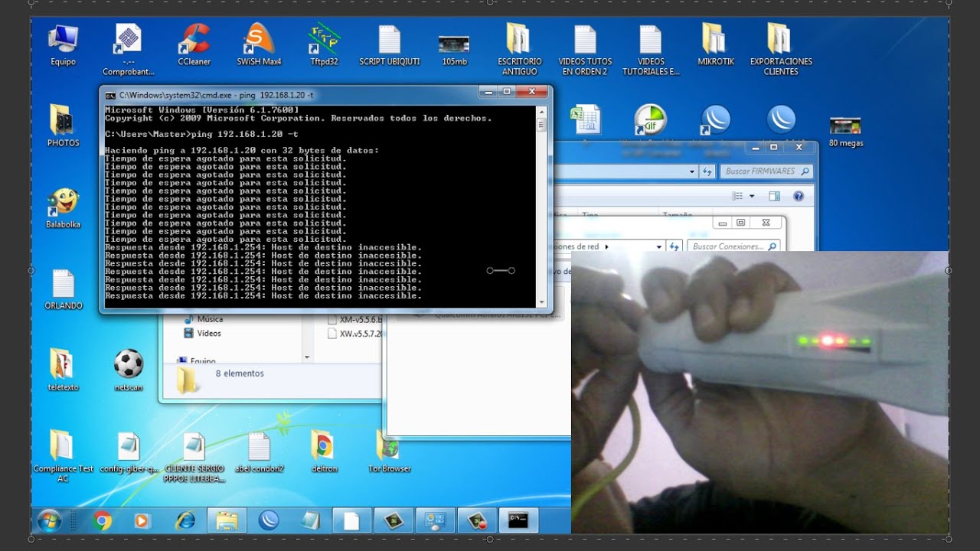Open the recording Camtasia taskbar icon
Screen dimensions: 980x551
coord(477,521)
